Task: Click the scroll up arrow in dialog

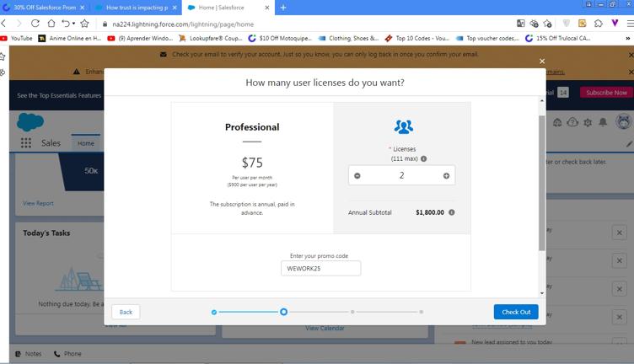Action: [x=542, y=100]
